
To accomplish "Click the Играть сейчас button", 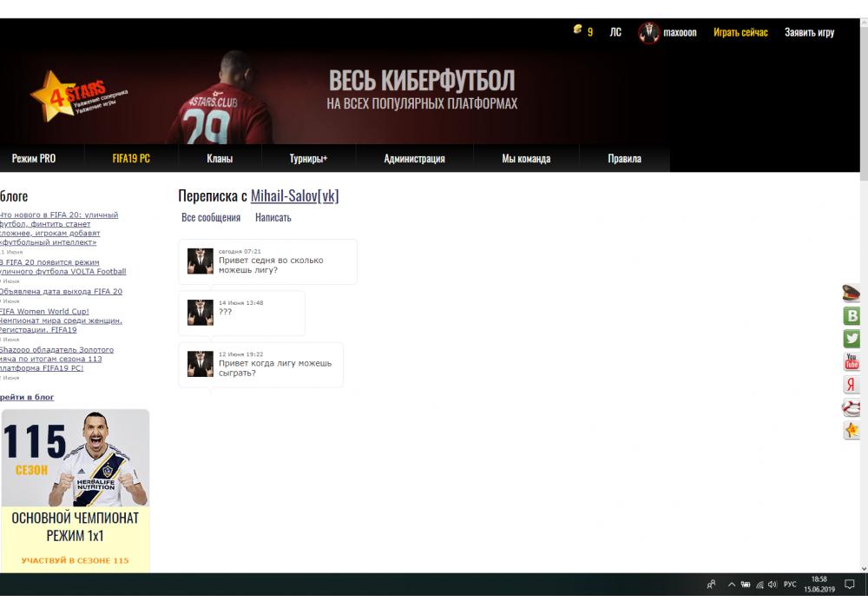I will 740,33.
